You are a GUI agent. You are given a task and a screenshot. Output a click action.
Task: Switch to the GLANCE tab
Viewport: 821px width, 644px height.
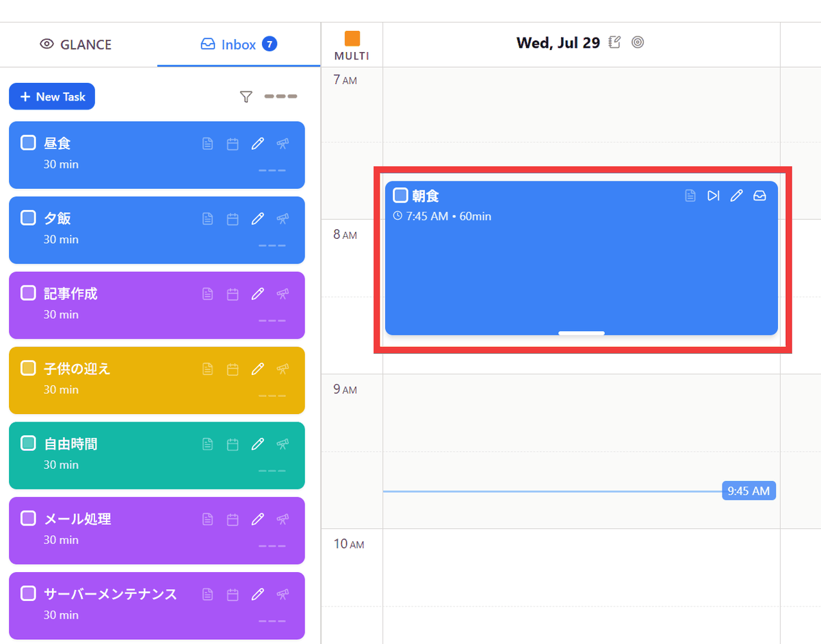pos(76,44)
